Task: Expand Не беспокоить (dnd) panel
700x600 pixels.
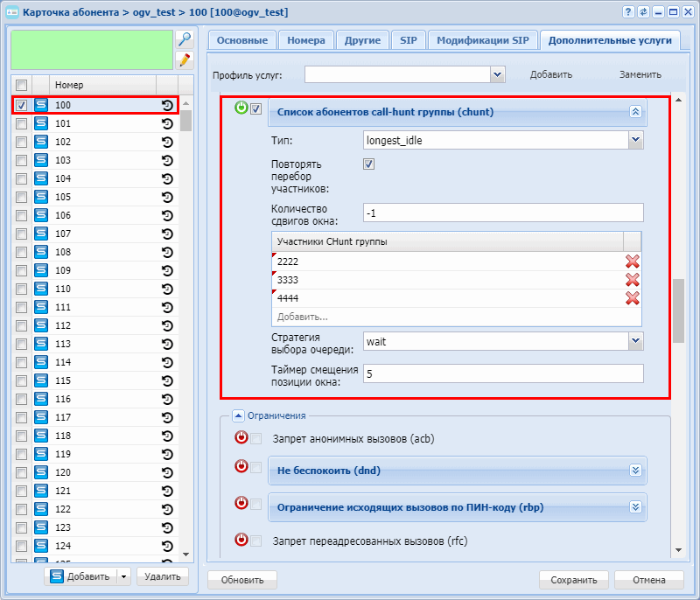Action: pyautogui.click(x=635, y=471)
